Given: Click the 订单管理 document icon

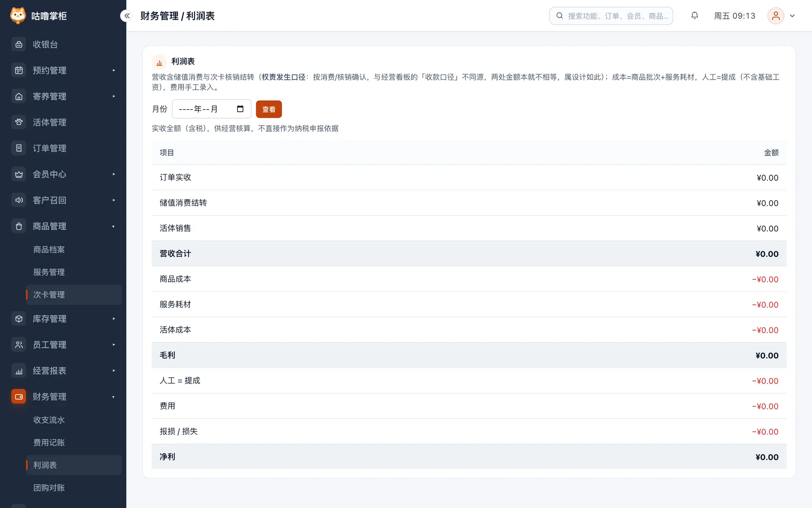Looking at the screenshot, I should [x=19, y=148].
